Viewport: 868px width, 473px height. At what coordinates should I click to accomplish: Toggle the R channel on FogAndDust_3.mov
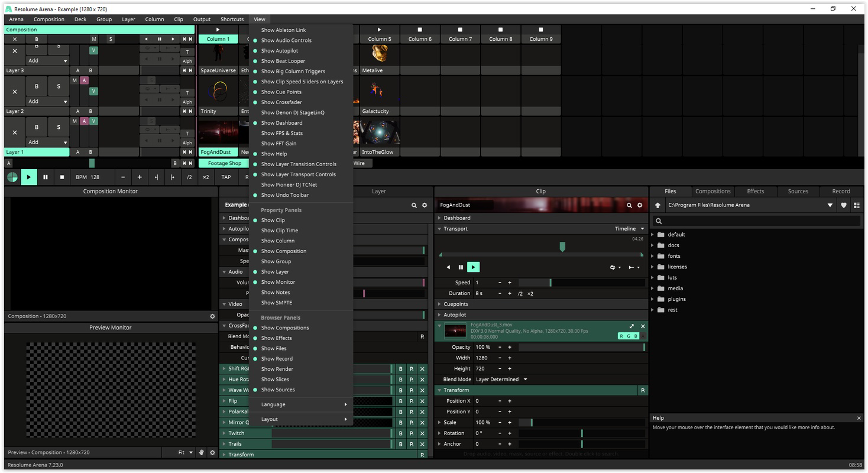click(622, 336)
